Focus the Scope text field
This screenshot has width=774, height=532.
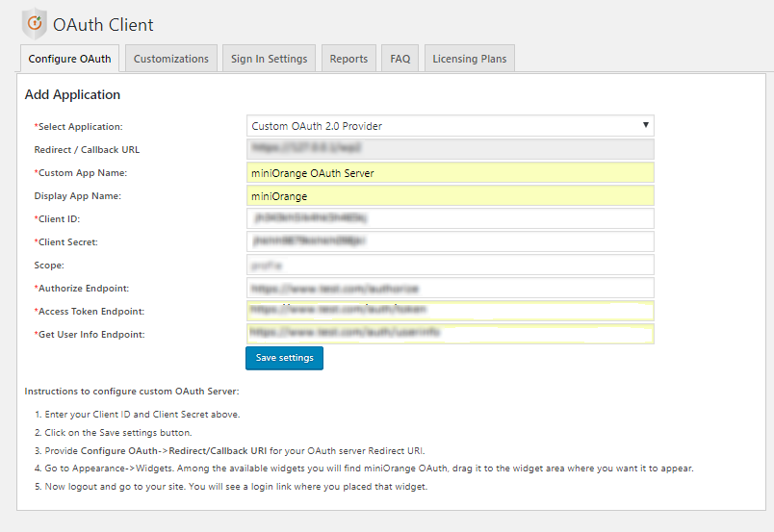(451, 265)
